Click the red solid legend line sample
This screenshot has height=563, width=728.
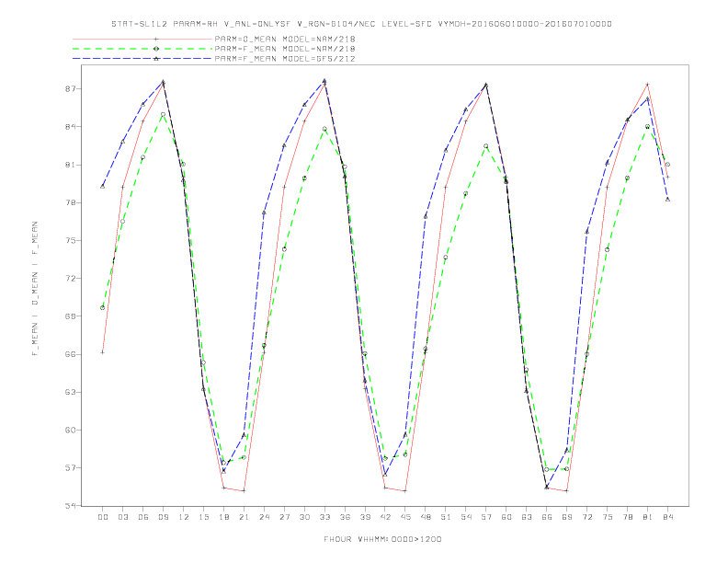[x=142, y=39]
